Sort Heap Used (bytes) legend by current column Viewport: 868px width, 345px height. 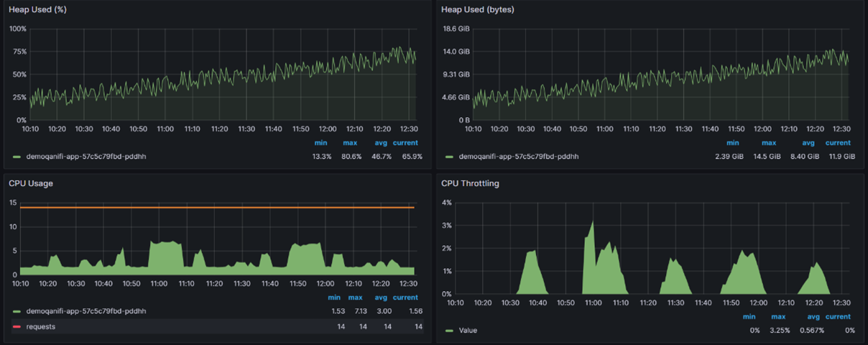pos(839,142)
